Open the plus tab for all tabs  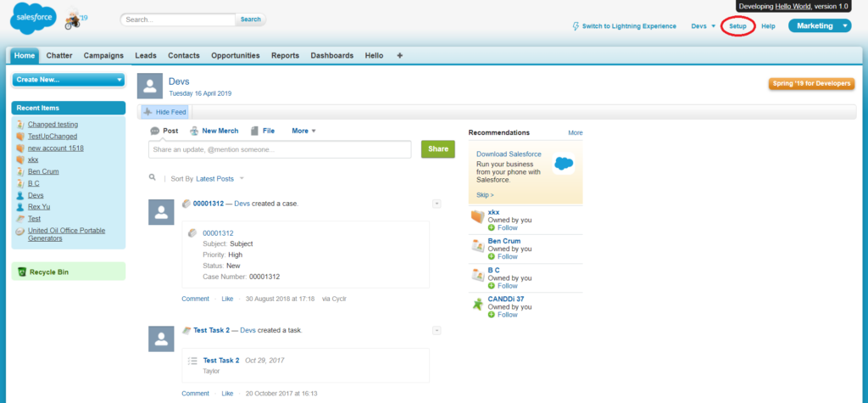click(x=400, y=55)
